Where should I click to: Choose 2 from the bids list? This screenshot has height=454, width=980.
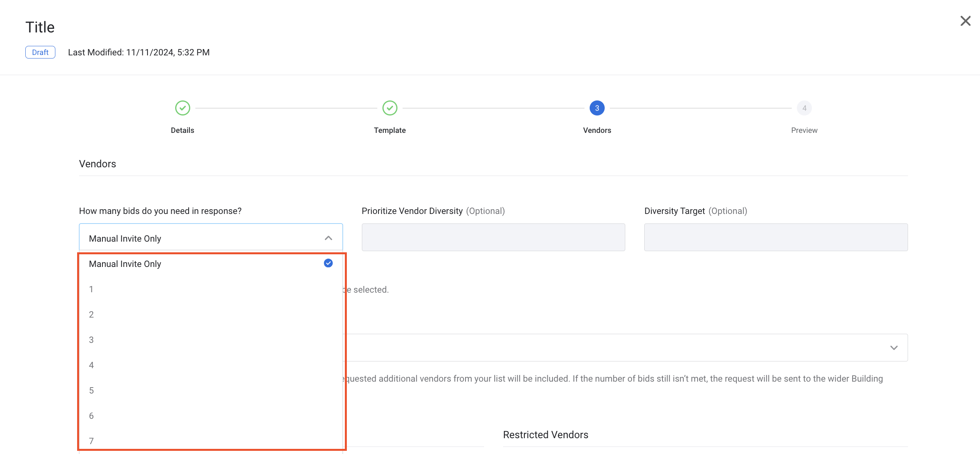91,314
